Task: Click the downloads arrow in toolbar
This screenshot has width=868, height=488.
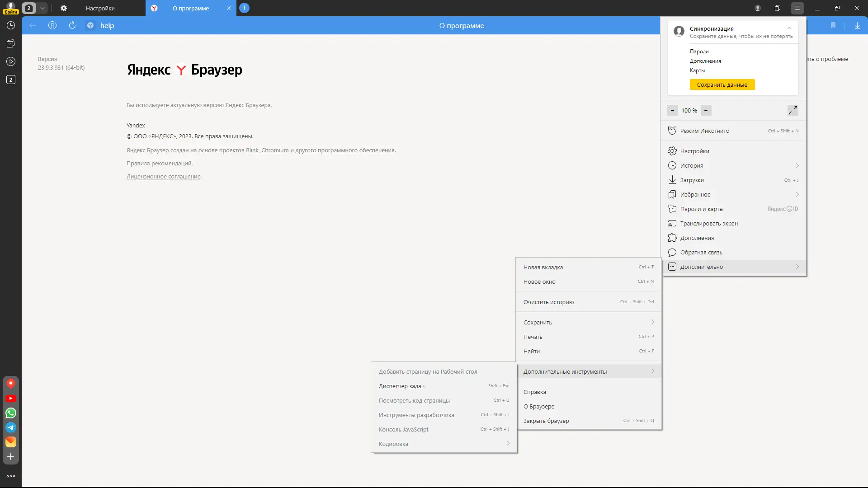Action: pos(857,26)
